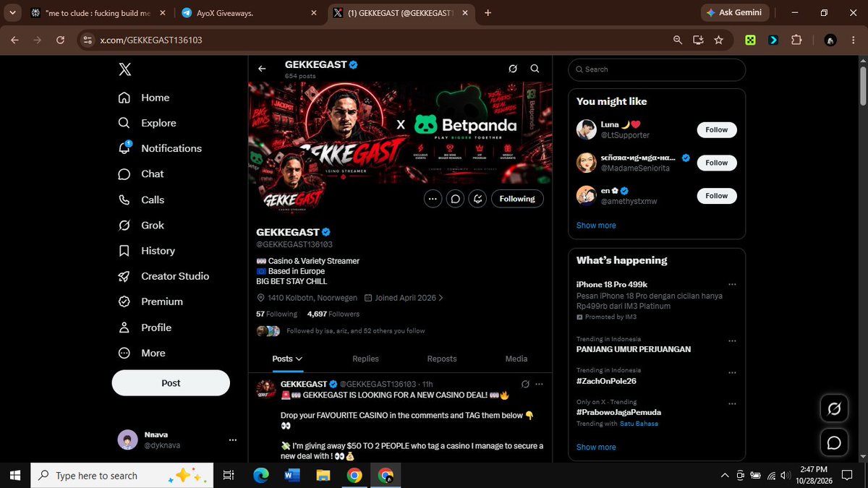Open Windows Start menu

coord(15,475)
